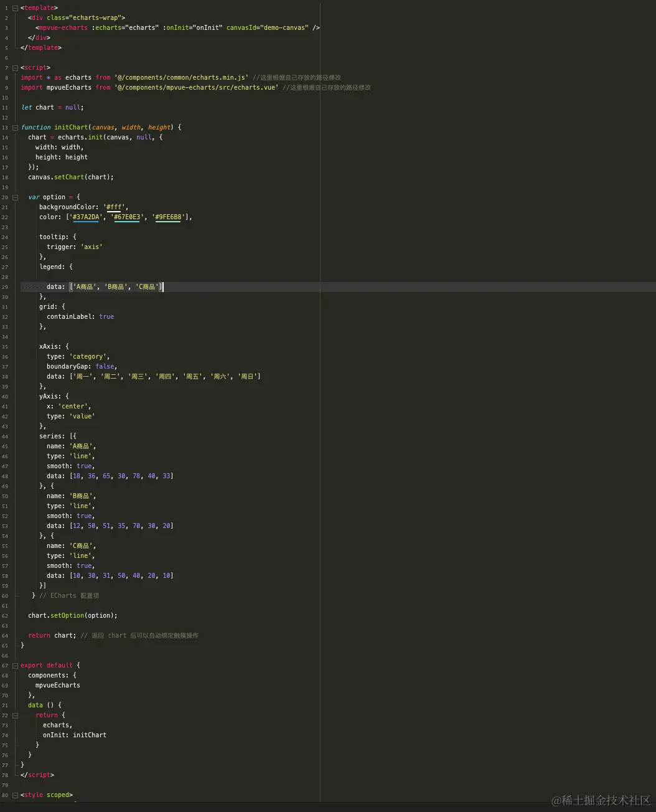Image resolution: width=656 pixels, height=812 pixels.
Task: Click the echarts.min.js import path string
Action: coord(181,78)
